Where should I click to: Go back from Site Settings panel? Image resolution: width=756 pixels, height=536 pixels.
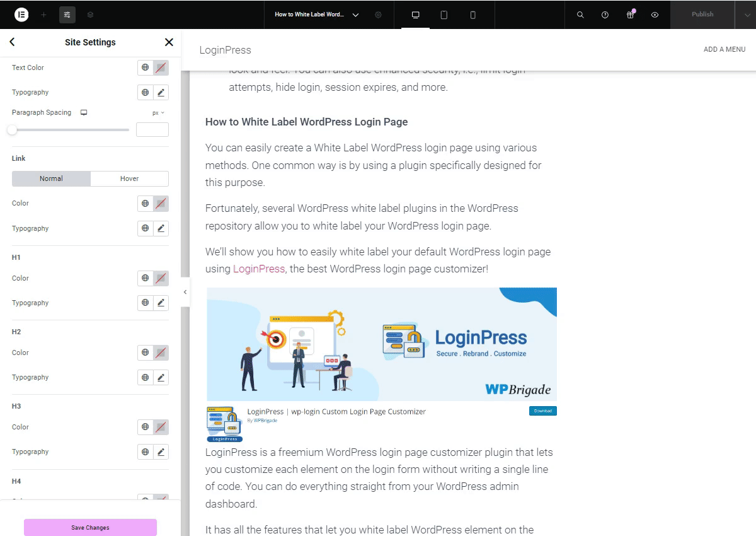pos(12,42)
